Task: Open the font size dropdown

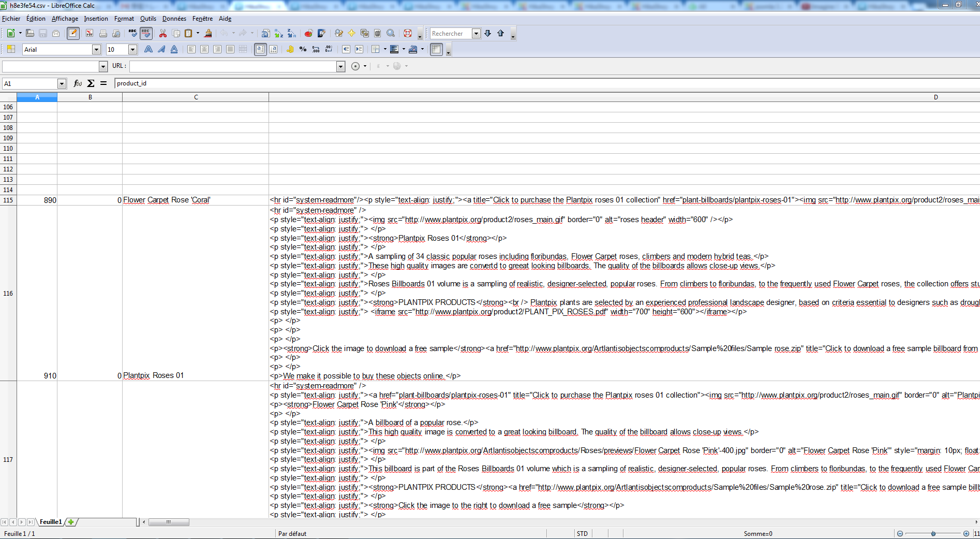Action: 132,50
